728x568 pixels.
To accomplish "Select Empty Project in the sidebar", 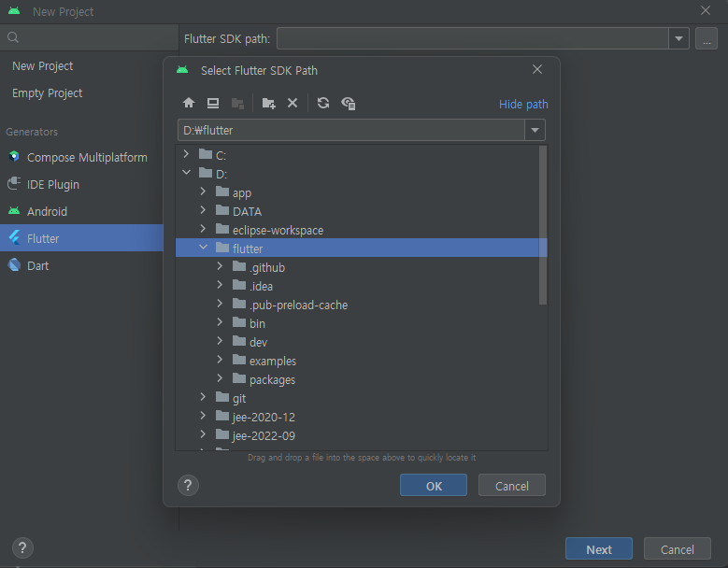I will (47, 92).
